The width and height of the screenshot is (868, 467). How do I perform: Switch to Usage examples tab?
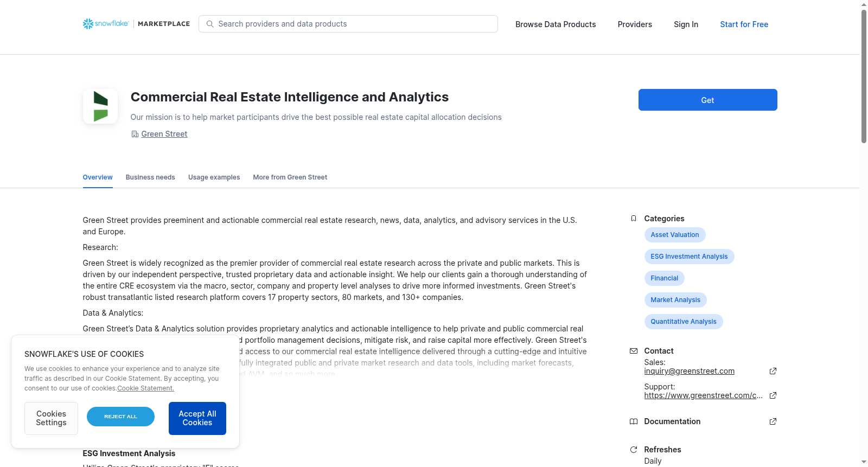point(214,177)
